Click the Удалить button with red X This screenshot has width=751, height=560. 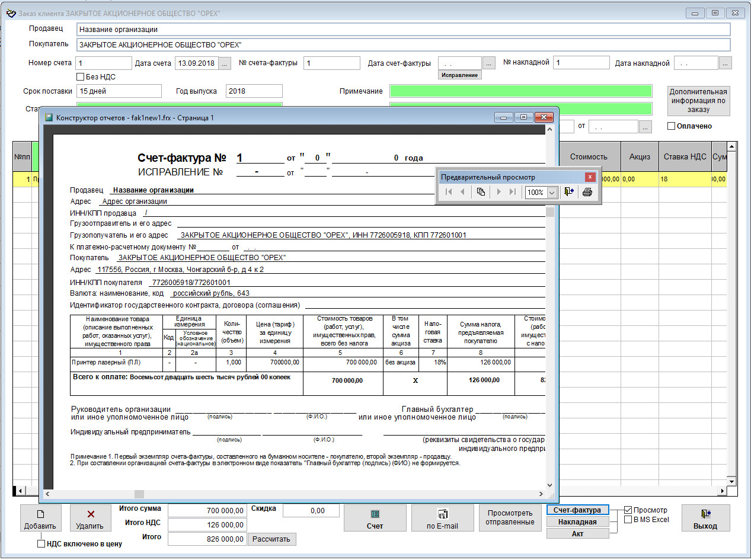coord(90,519)
